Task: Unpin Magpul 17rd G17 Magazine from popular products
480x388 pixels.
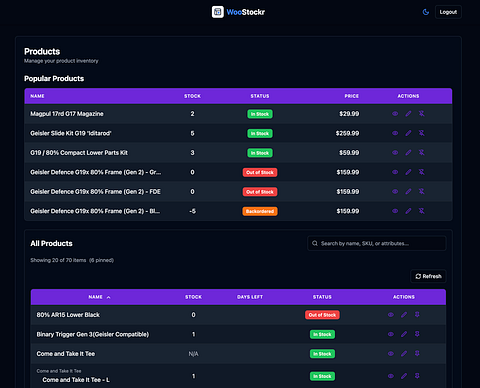Action: coord(422,114)
